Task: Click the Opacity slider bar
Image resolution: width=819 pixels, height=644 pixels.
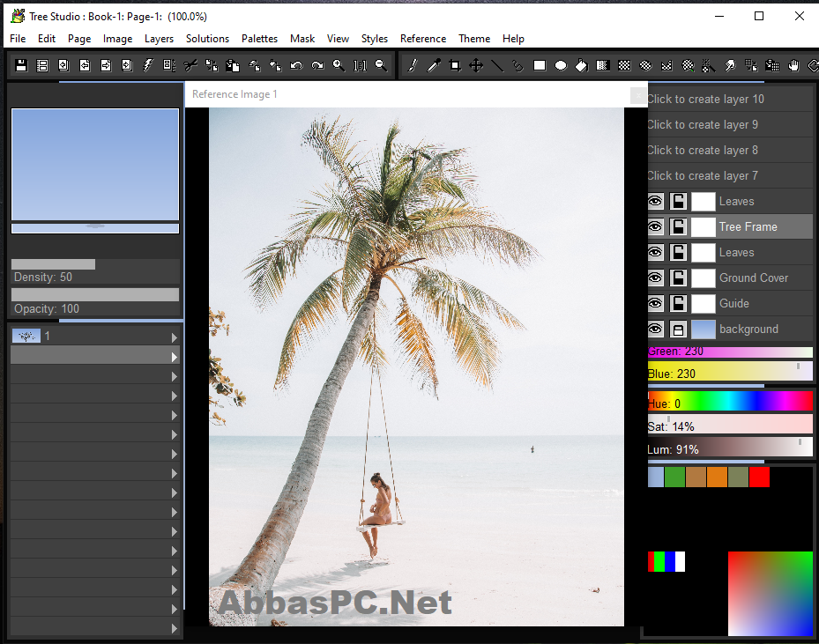Action: coord(95,295)
